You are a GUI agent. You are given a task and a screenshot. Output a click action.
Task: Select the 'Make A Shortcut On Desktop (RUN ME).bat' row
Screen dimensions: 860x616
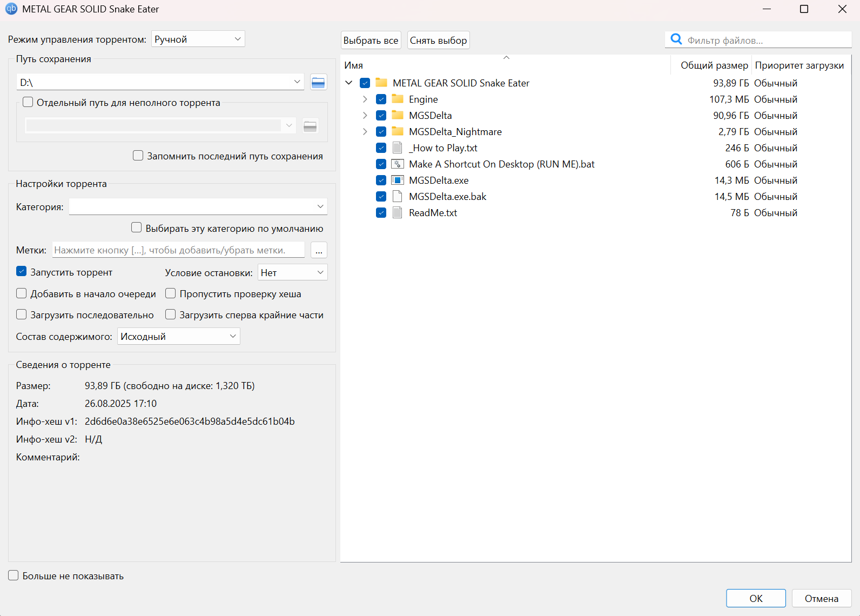tap(596, 164)
